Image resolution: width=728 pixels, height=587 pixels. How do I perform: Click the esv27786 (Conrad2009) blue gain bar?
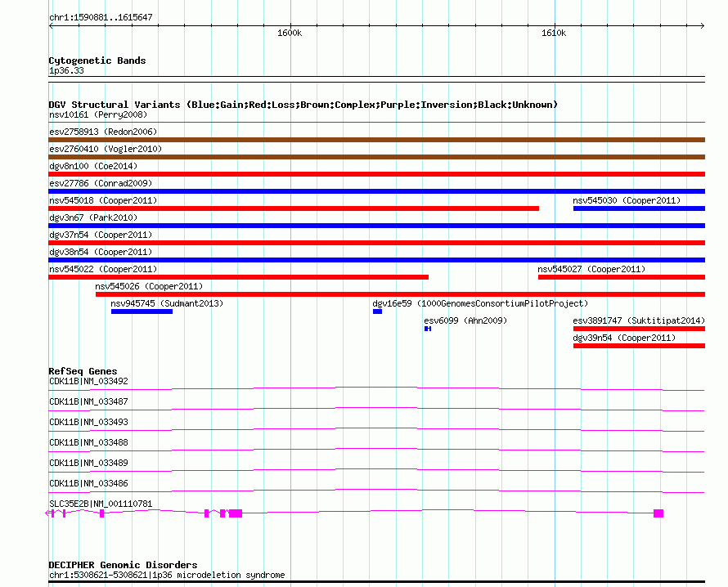point(376,191)
